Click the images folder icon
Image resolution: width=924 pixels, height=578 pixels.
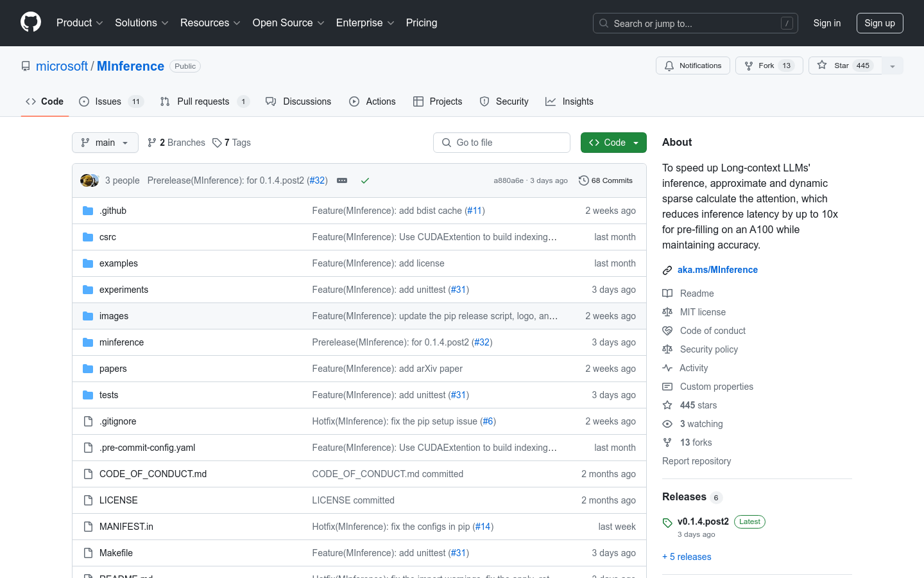pos(88,316)
